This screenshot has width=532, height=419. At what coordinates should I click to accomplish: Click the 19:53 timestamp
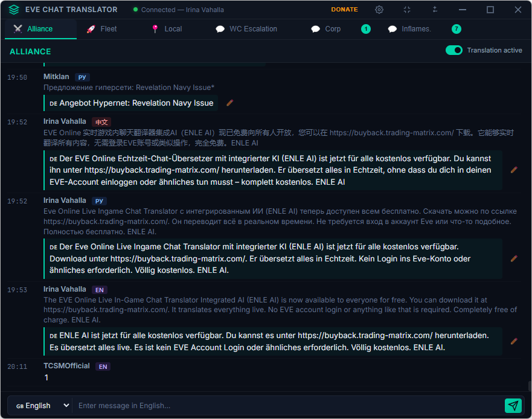point(17,290)
